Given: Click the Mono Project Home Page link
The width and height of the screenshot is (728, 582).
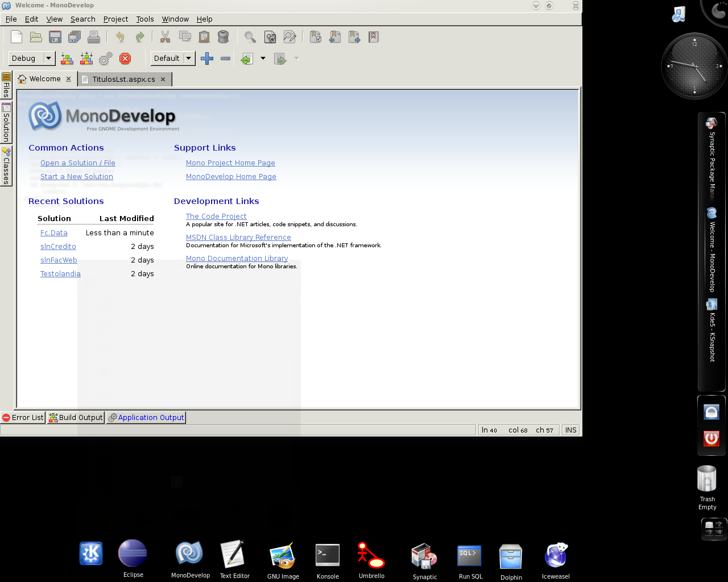Looking at the screenshot, I should tap(230, 163).
